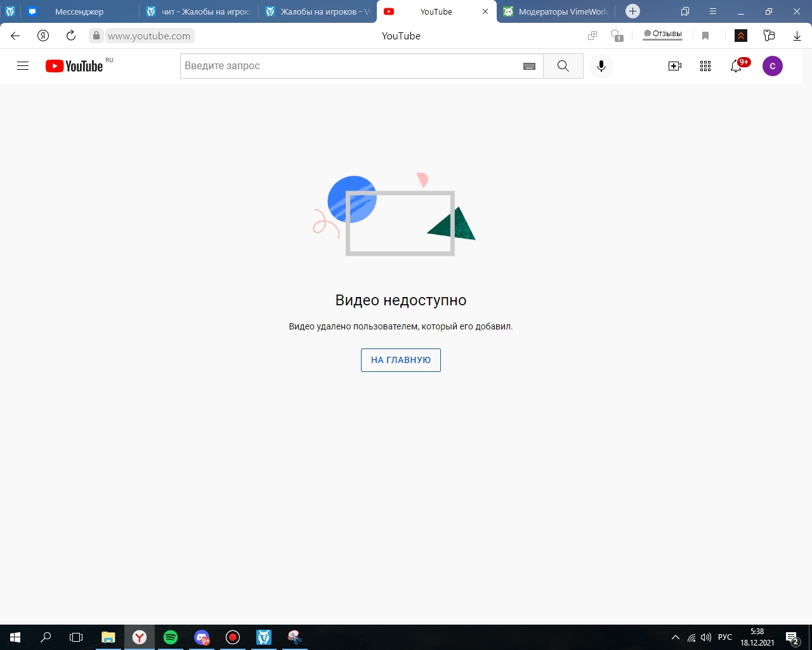Click the search magnifier button
Viewport: 812px width, 650px height.
click(563, 66)
